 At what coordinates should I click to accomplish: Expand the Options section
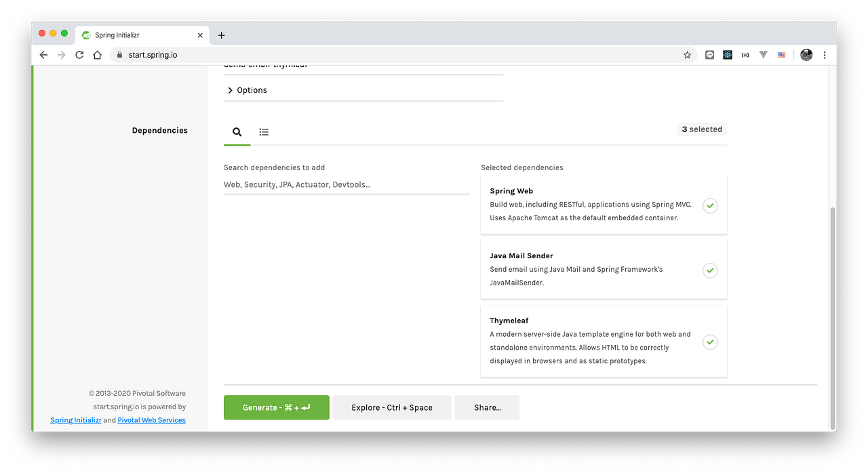pyautogui.click(x=248, y=89)
